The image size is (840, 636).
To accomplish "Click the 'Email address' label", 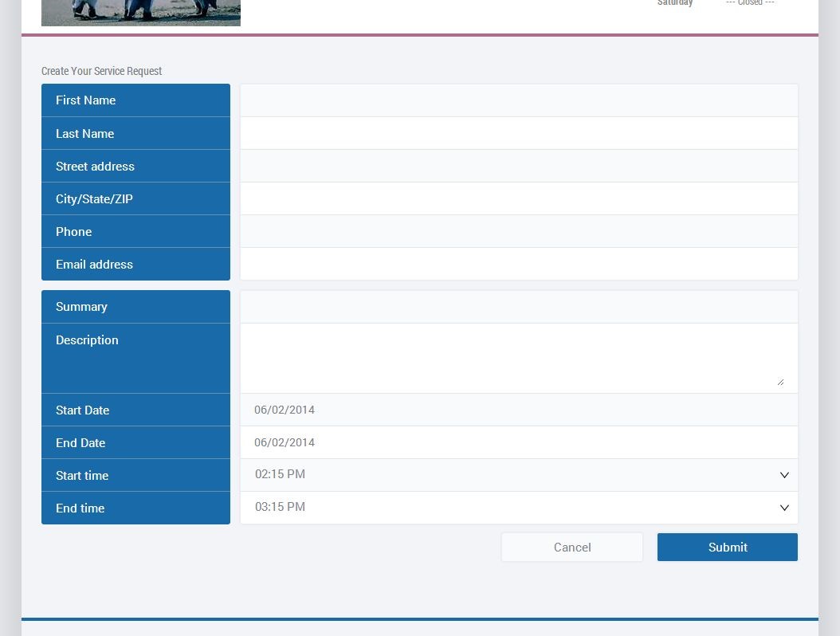I will tap(94, 264).
